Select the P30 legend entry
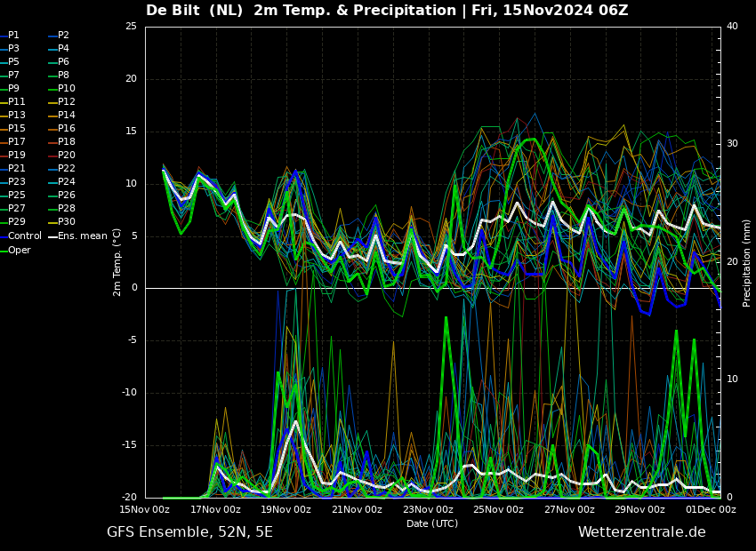Viewport: 756px width, 551px height. (x=66, y=222)
